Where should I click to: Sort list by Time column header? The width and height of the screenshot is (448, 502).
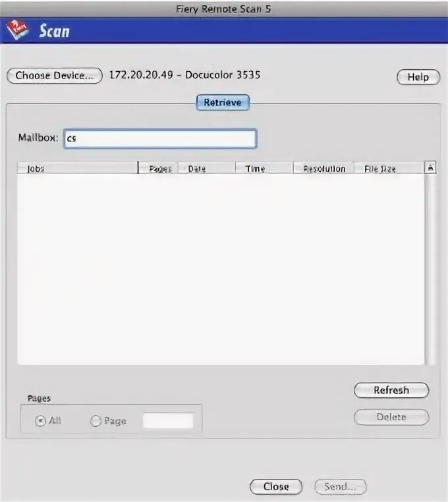coord(264,168)
